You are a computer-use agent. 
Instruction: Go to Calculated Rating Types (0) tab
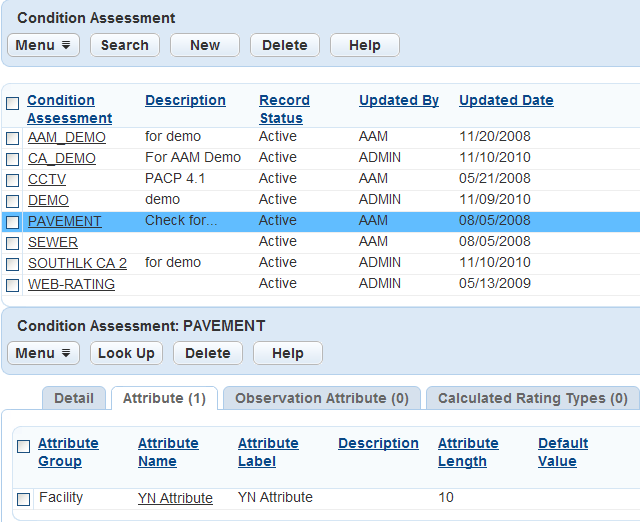(x=534, y=398)
